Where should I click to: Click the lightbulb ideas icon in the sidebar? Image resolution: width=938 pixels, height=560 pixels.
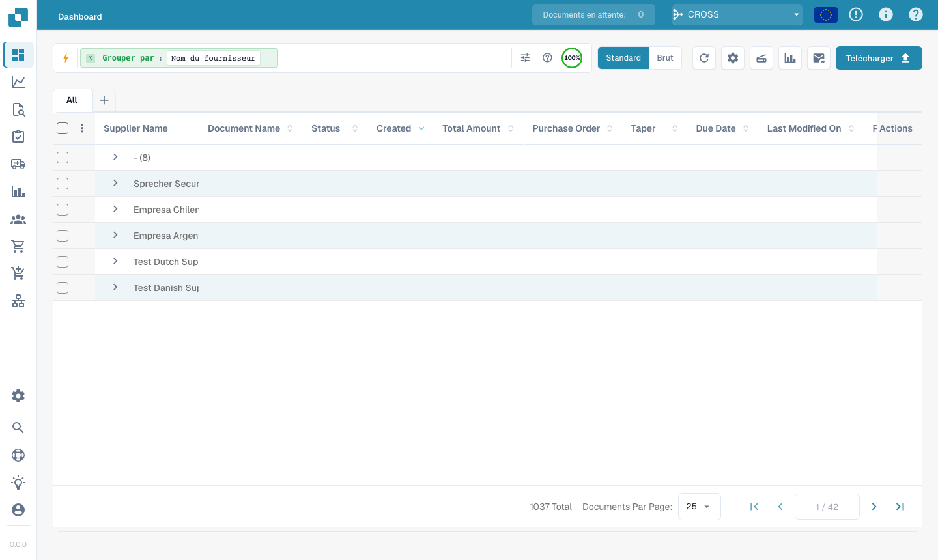18,483
